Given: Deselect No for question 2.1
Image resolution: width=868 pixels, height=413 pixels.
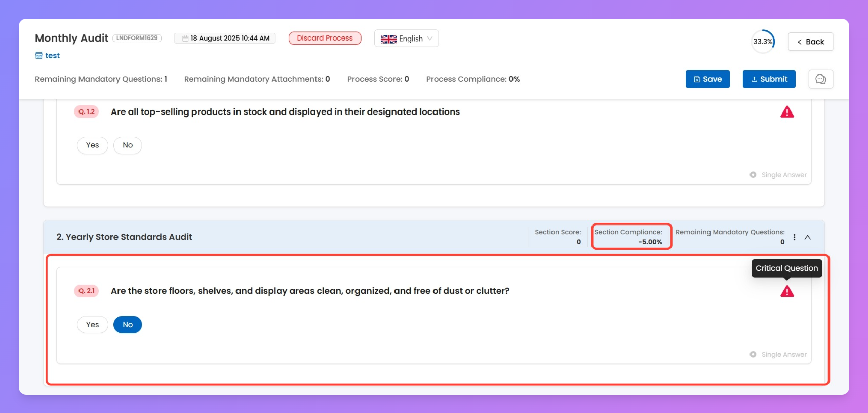Looking at the screenshot, I should (x=128, y=325).
